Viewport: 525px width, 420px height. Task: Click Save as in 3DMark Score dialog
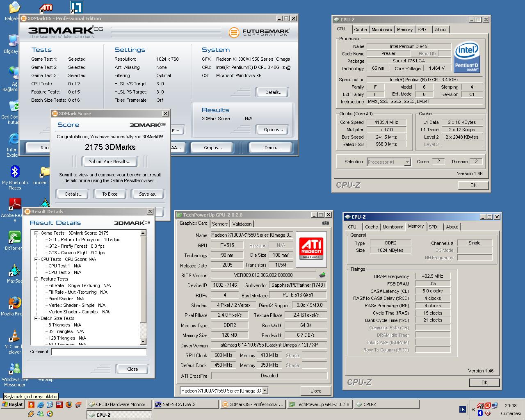[148, 194]
